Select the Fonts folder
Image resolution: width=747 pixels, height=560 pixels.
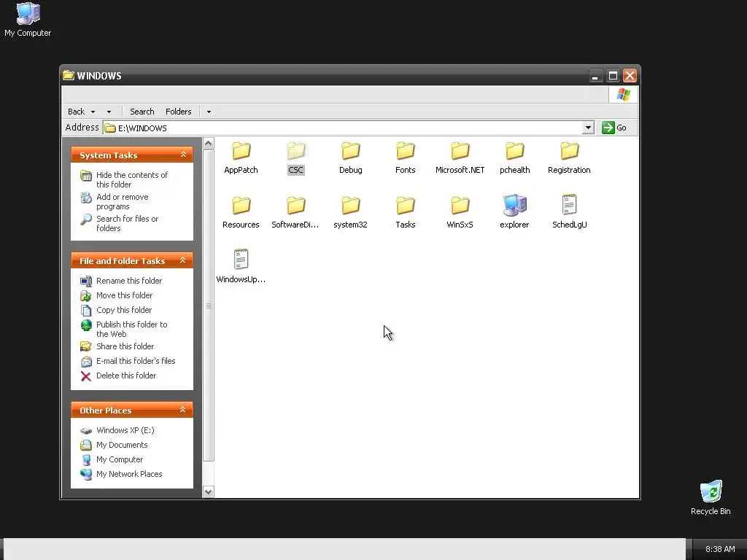click(x=406, y=158)
